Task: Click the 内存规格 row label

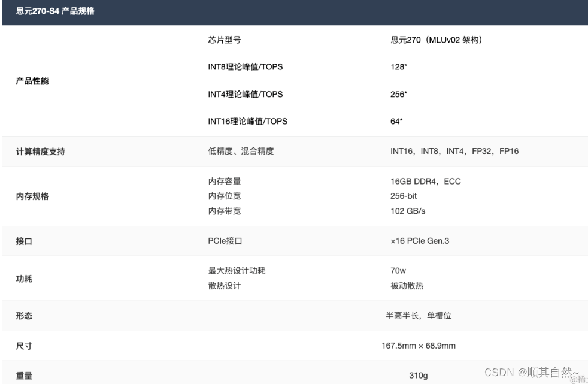Action: tap(32, 196)
